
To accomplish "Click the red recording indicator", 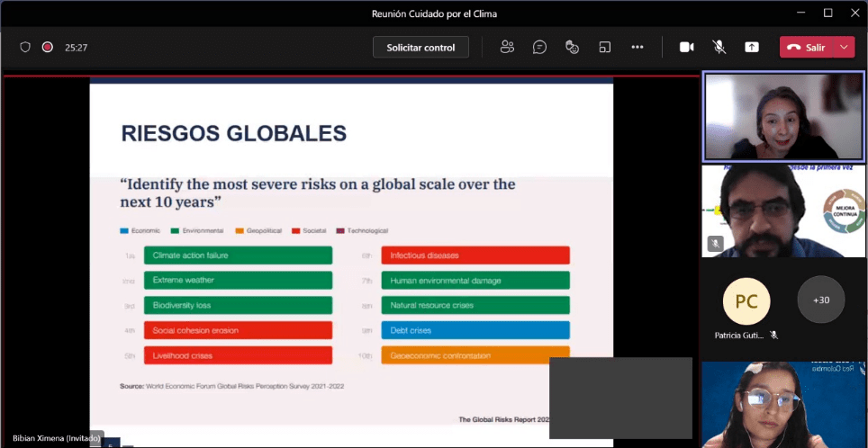I will (47, 47).
